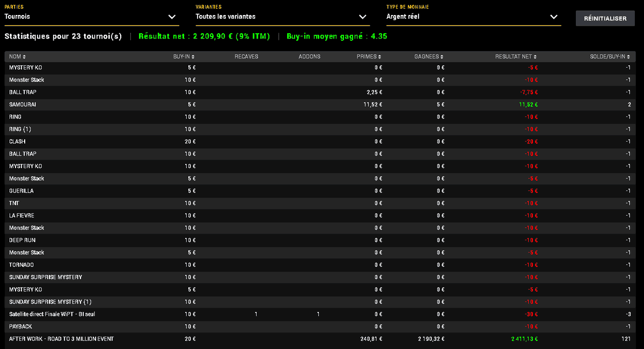Click the 2 411,13 € net result
The width and height of the screenshot is (644, 349).
point(524,339)
